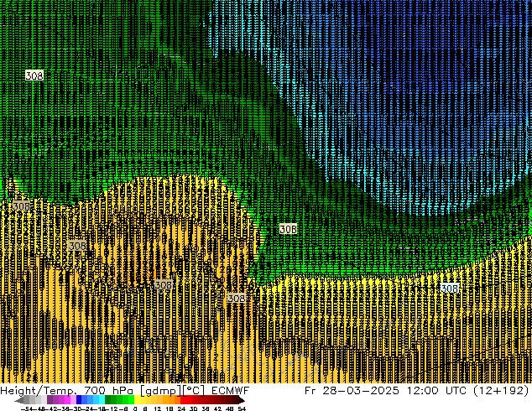This screenshot has width=532, height=411.
Task: Pick the darkest green swatch in the legend
Action: pos(108,399)
